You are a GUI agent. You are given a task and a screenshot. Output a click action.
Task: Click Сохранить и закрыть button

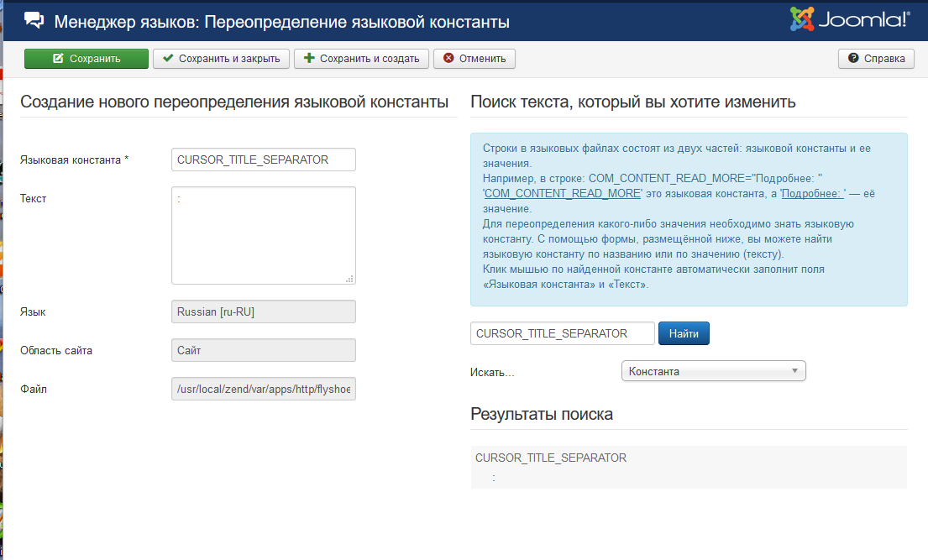click(222, 59)
